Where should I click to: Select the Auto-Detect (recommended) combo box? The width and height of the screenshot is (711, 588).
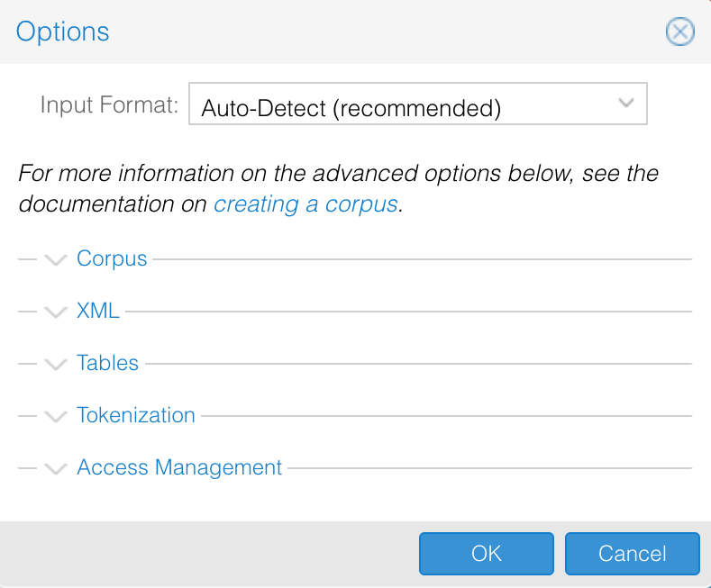[x=417, y=104]
